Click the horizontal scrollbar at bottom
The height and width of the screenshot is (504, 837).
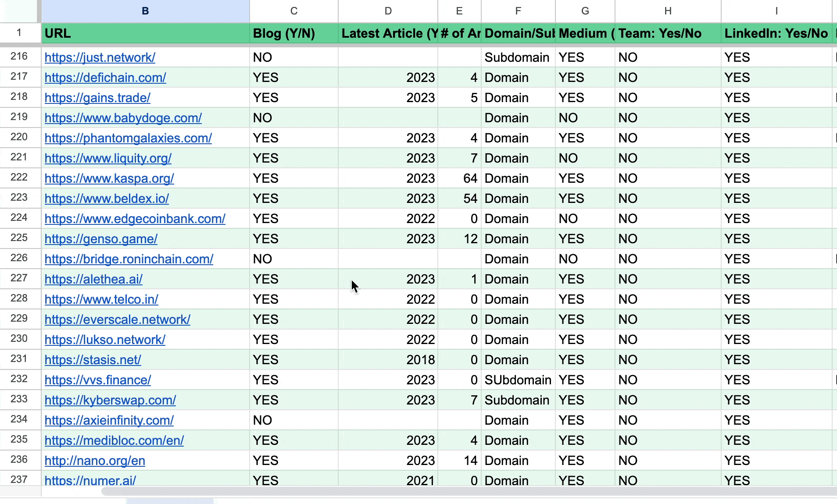[x=439, y=491]
